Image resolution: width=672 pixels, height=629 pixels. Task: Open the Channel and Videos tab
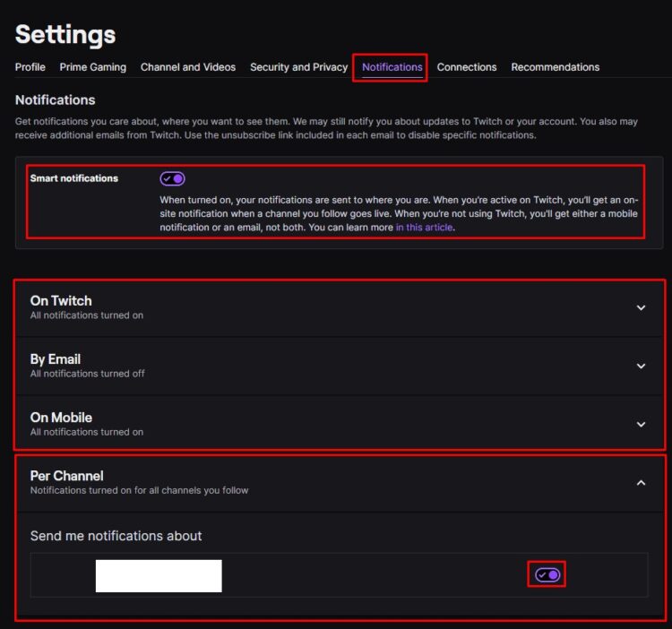pyautogui.click(x=188, y=67)
